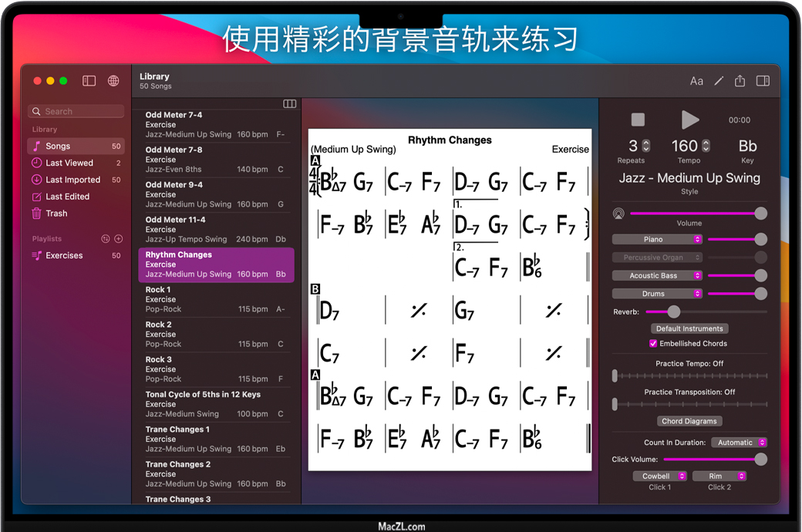Adjust the Repeats stepper arrows

pyautogui.click(x=646, y=146)
